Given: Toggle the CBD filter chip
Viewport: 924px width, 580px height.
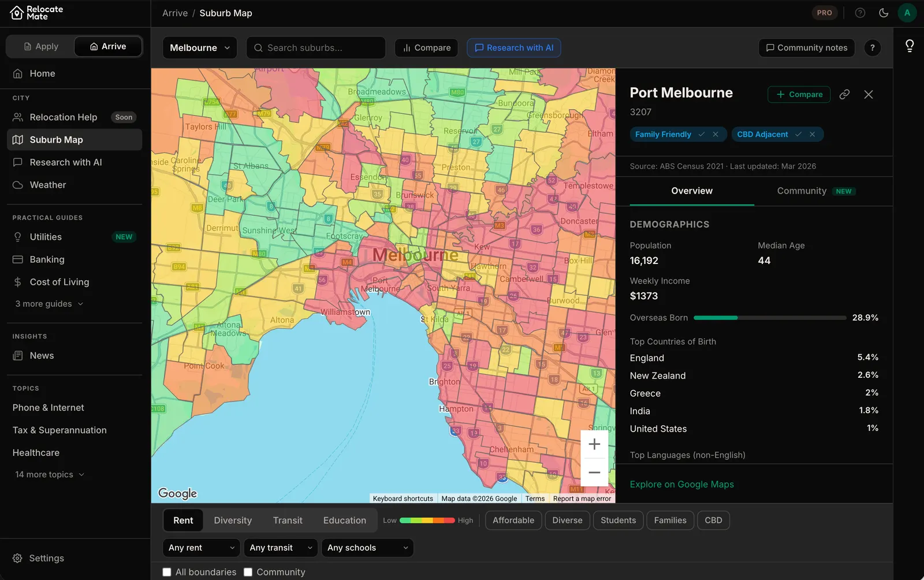Looking at the screenshot, I should [713, 520].
